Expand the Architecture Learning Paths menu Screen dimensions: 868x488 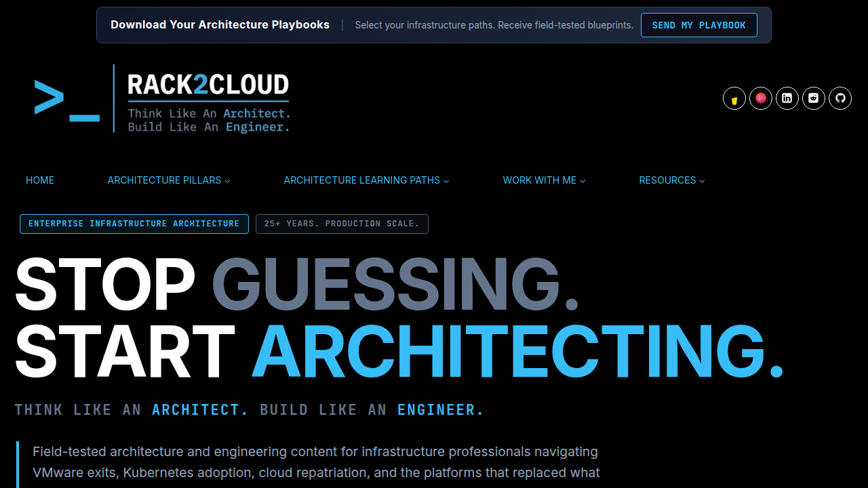(367, 180)
